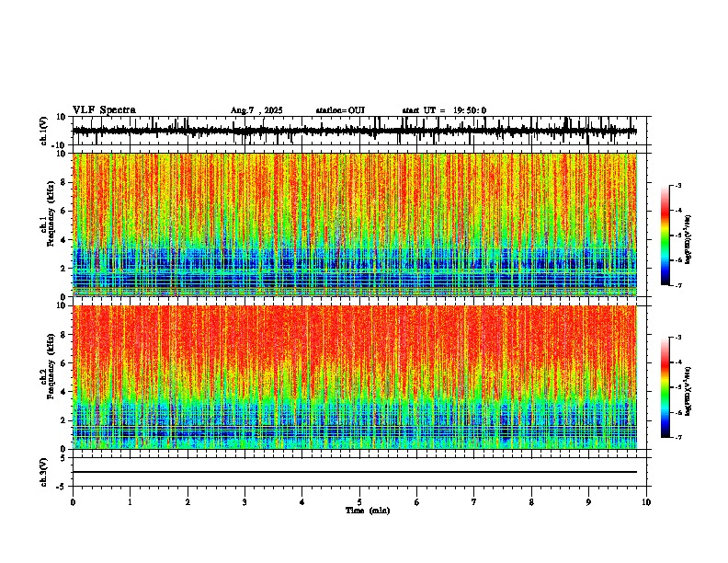Click the ch.2 'Frequency (kHz)' axis label

tap(51, 366)
